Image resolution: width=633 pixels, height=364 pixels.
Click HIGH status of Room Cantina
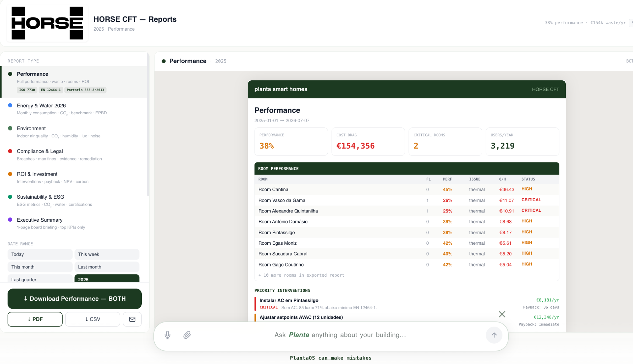[527, 189]
